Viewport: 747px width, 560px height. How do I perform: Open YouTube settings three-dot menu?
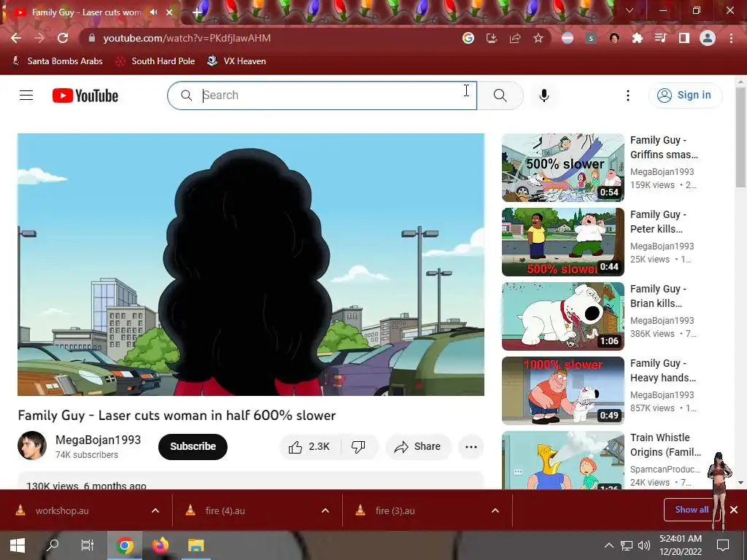[628, 96]
